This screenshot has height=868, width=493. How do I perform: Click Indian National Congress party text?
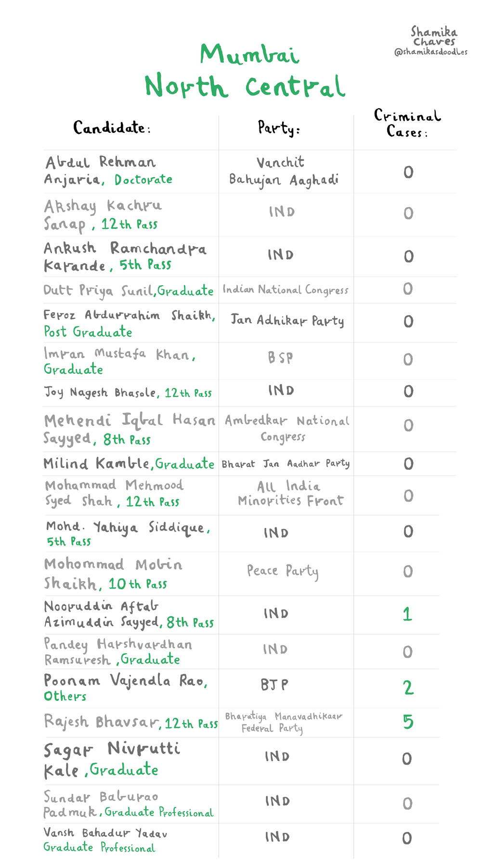[x=285, y=290]
